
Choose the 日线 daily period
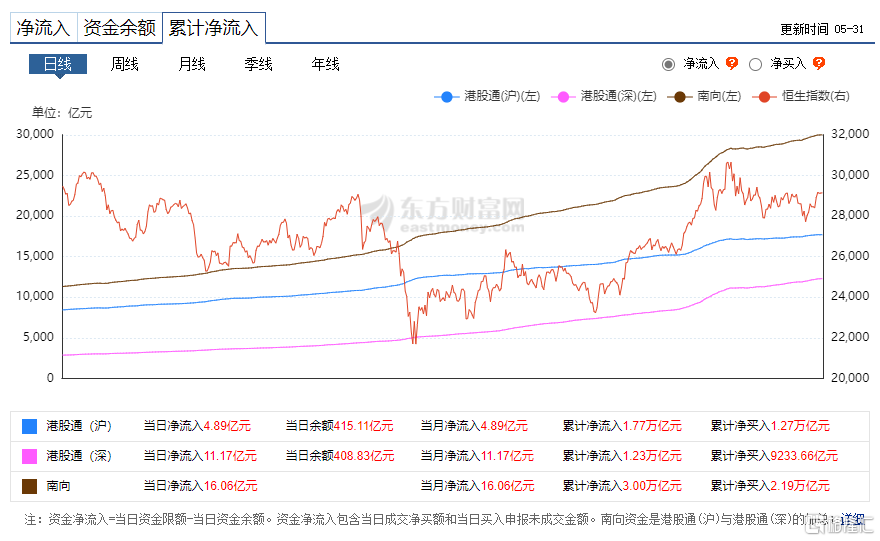[58, 64]
